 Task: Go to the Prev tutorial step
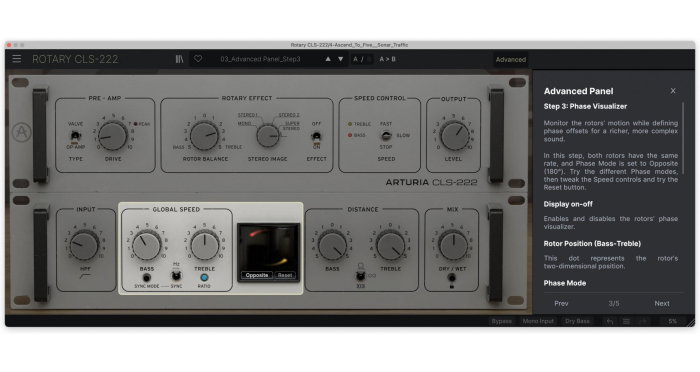coord(561,303)
